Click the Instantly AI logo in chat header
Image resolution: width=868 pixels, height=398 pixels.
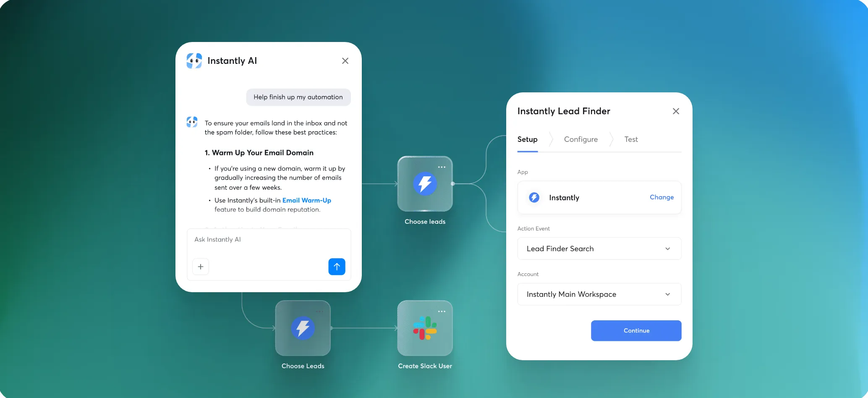tap(194, 61)
